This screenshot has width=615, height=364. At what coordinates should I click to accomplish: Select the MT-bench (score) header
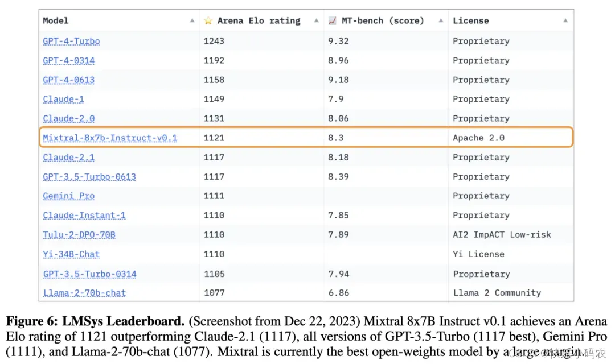coord(383,21)
